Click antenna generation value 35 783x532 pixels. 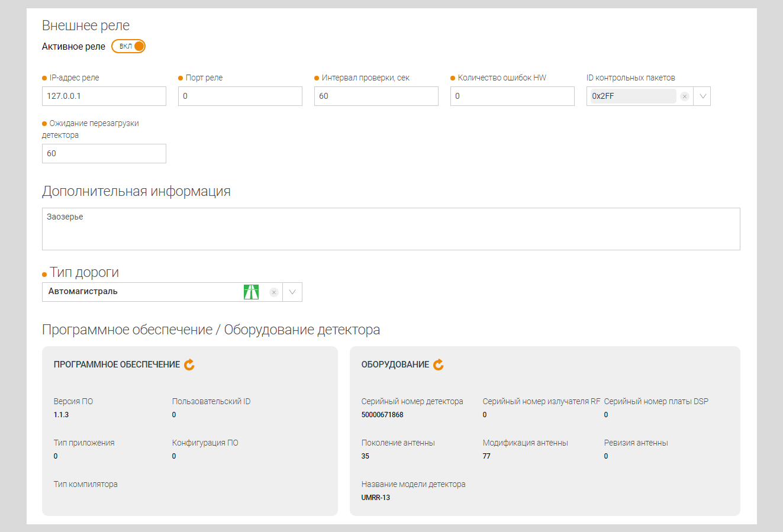365,456
